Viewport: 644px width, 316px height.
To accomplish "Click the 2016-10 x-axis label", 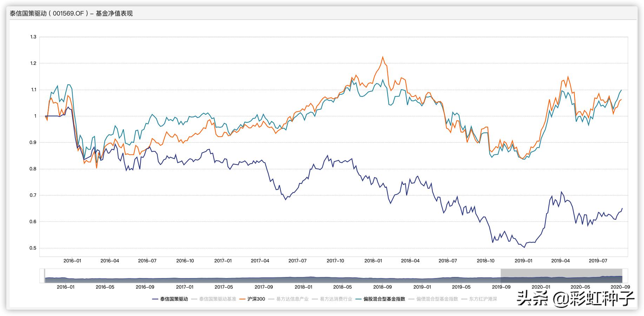I will pyautogui.click(x=185, y=261).
